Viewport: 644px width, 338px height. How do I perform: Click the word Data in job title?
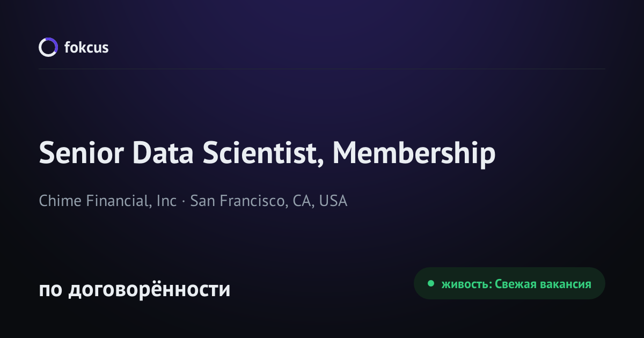point(164,153)
